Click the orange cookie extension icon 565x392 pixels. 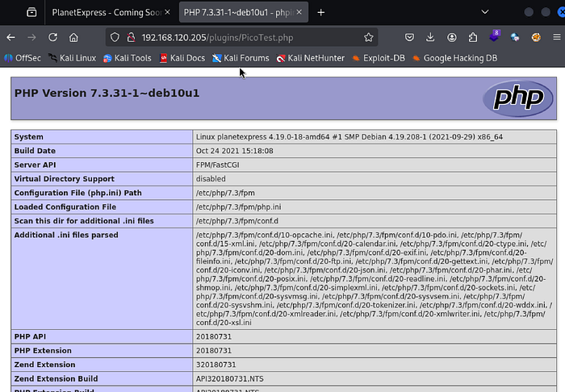(536, 37)
